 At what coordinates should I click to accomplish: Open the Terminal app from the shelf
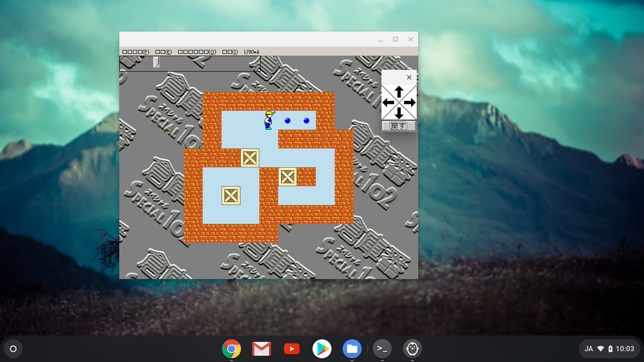click(382, 349)
